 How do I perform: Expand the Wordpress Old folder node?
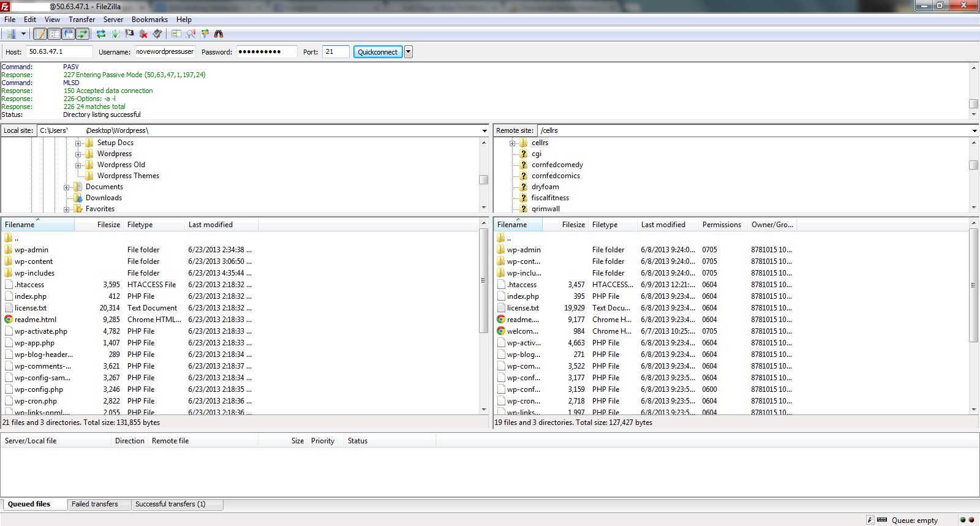[78, 165]
